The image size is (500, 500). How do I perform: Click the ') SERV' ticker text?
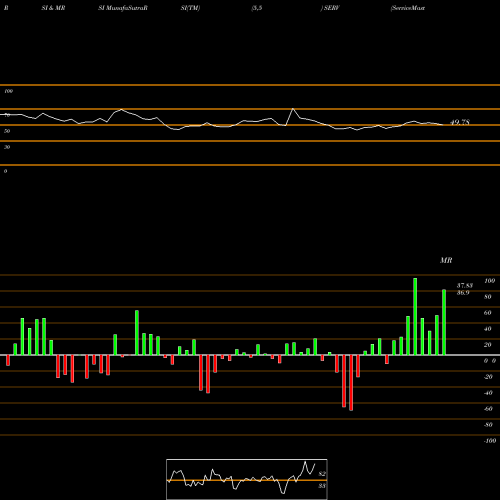click(x=330, y=8)
